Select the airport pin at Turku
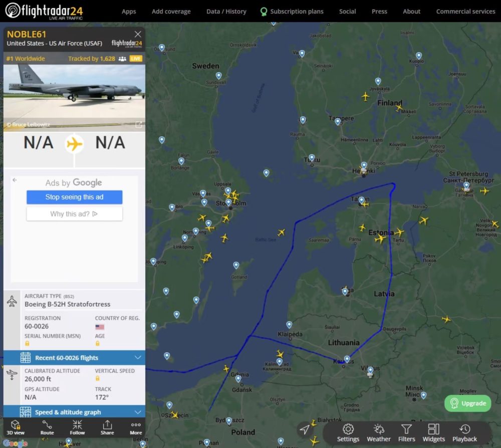Viewport: 501px width, 448px height. pyautogui.click(x=312, y=158)
